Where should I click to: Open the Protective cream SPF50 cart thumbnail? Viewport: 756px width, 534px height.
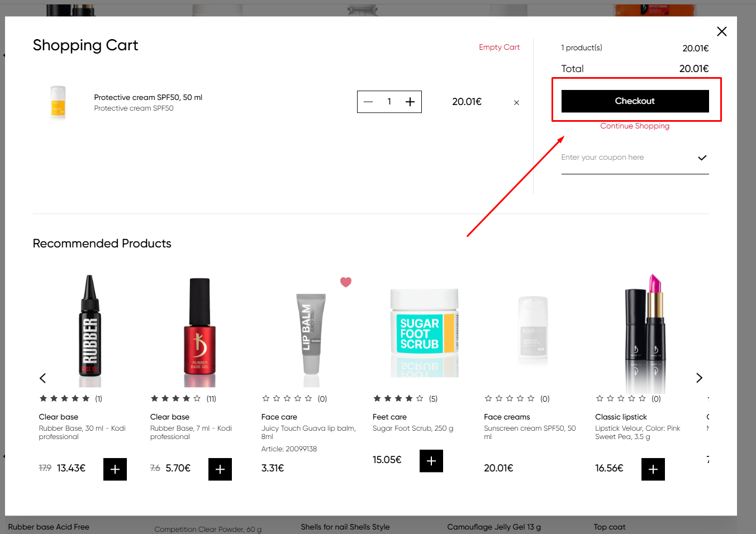pos(58,102)
